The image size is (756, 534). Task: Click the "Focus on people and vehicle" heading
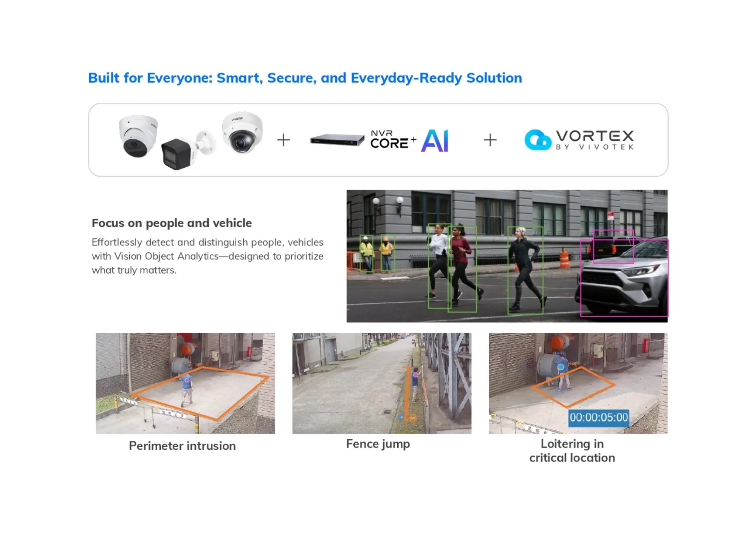pyautogui.click(x=172, y=223)
